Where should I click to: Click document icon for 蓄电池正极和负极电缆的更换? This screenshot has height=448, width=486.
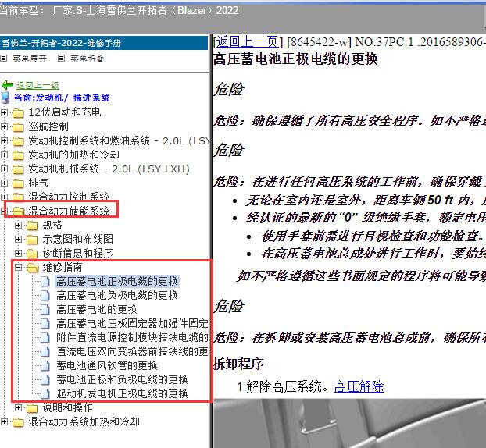coord(45,379)
